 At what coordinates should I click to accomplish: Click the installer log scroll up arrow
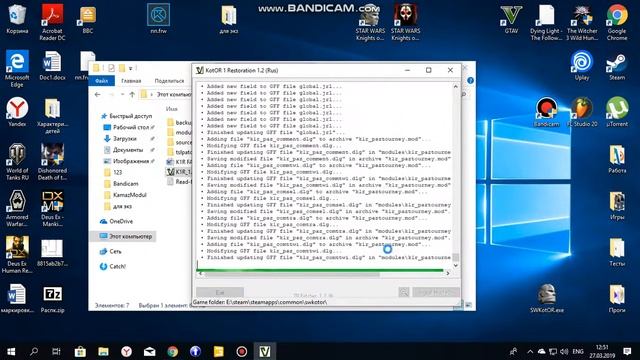[x=456, y=87]
